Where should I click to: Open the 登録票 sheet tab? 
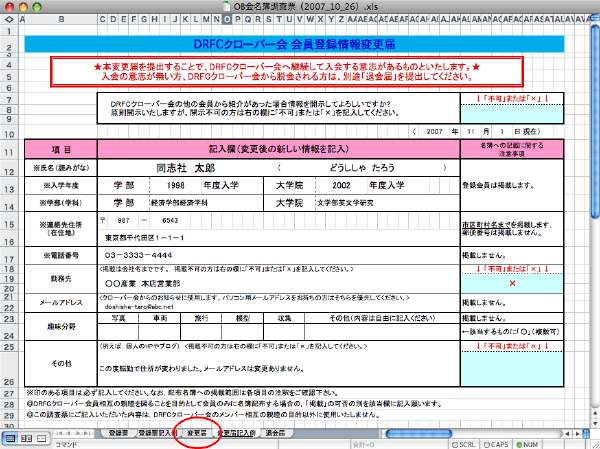pos(118,432)
